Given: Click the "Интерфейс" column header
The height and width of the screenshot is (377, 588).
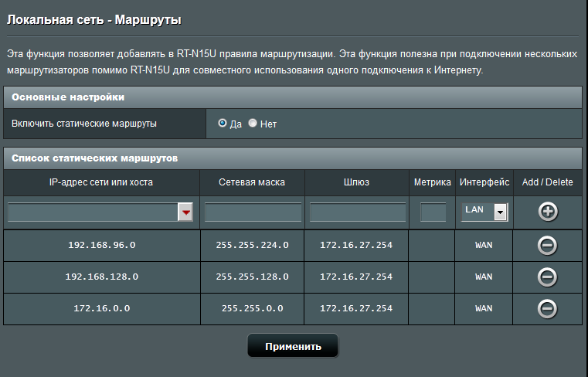Looking at the screenshot, I should coord(484,182).
